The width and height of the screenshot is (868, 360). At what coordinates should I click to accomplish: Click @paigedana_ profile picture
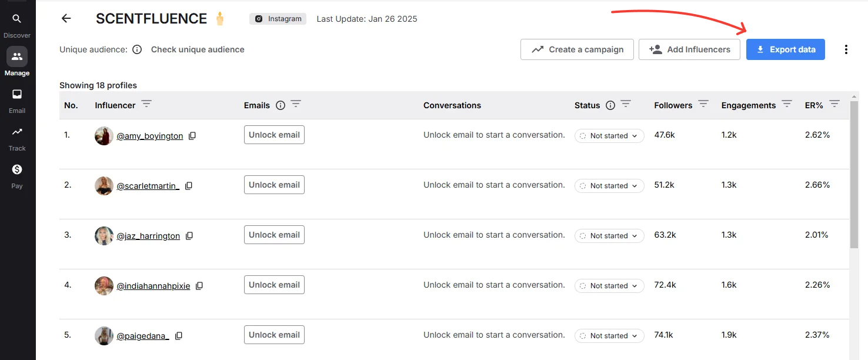[104, 336]
